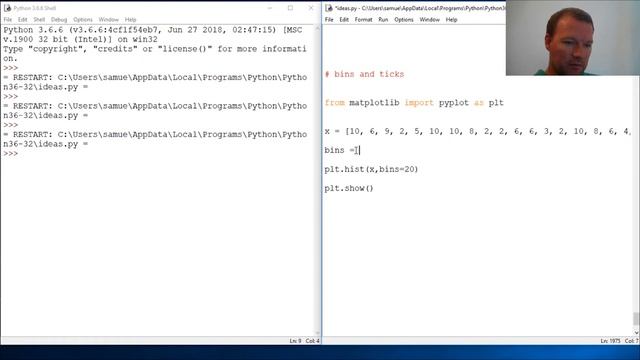Open Edit menu in Python Shell window
The height and width of the screenshot is (360, 640).
[22, 20]
